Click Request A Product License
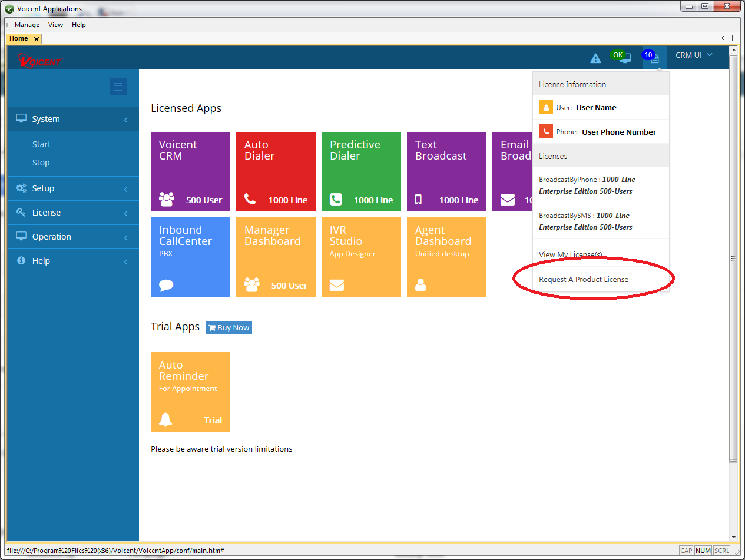The height and width of the screenshot is (560, 745). tap(583, 279)
